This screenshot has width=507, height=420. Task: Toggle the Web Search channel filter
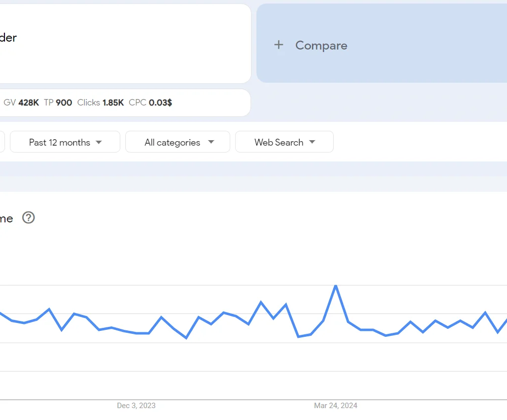284,142
